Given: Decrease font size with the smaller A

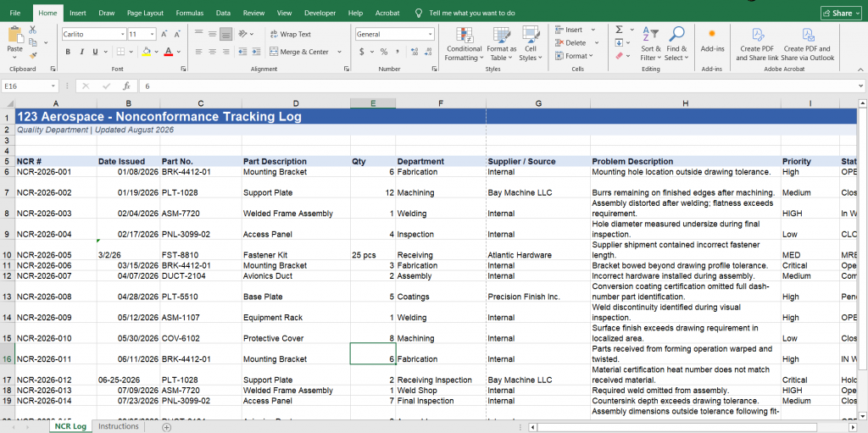Looking at the screenshot, I should click(x=177, y=35).
